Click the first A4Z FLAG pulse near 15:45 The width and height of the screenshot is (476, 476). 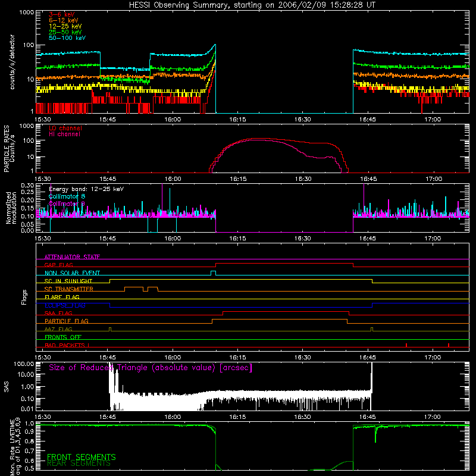click(110, 329)
